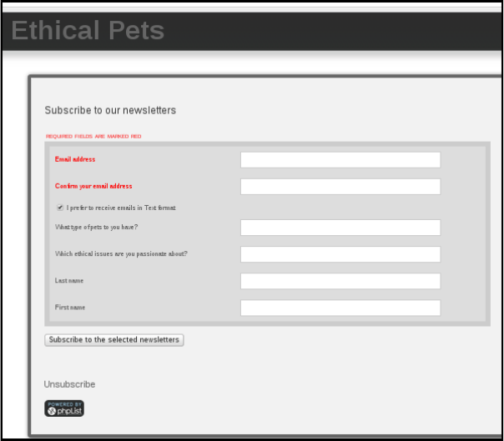
Task: Click the 'Which ethical issues' question label
Action: (121, 253)
